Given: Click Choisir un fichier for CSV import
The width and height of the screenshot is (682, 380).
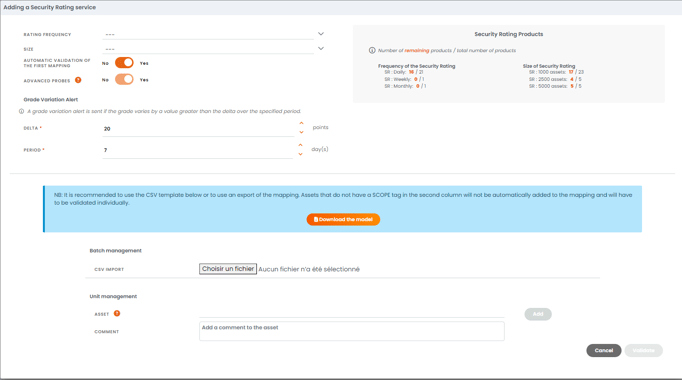Looking at the screenshot, I should coord(228,269).
